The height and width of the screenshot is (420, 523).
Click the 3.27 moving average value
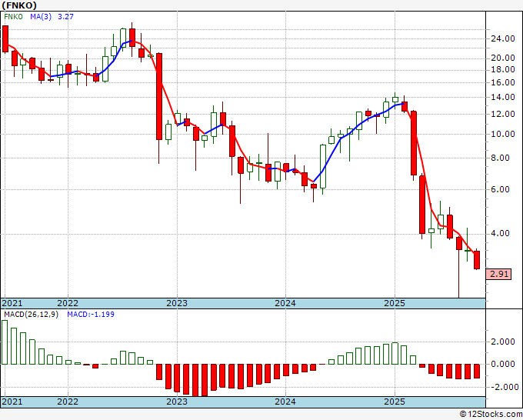[65, 17]
